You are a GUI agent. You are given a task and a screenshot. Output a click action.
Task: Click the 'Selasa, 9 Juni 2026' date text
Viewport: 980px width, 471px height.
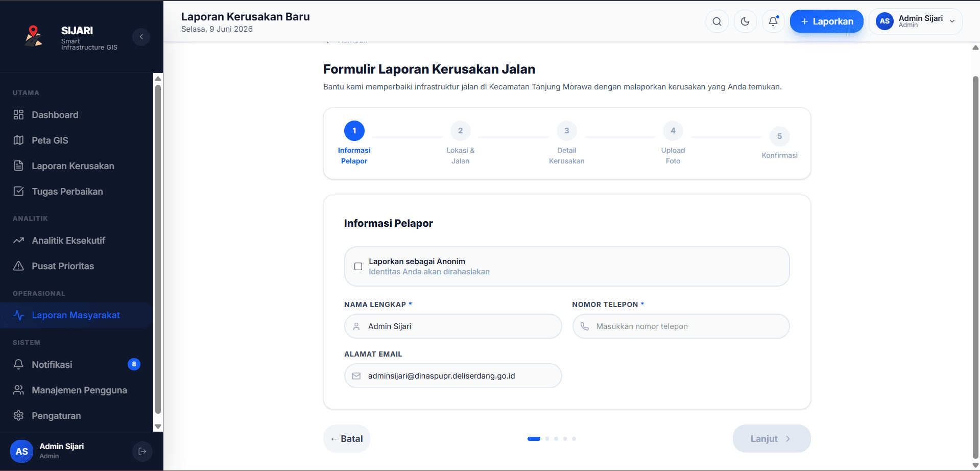click(217, 29)
